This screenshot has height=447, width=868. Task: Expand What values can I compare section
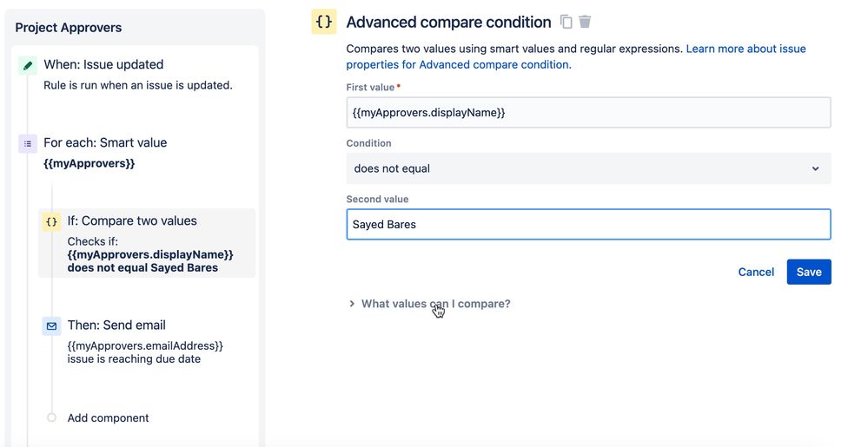(429, 304)
